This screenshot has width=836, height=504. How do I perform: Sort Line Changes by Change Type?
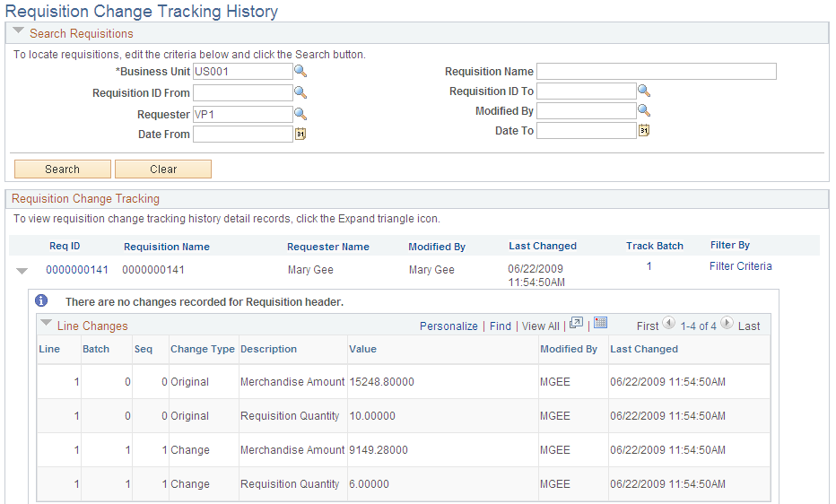[203, 349]
